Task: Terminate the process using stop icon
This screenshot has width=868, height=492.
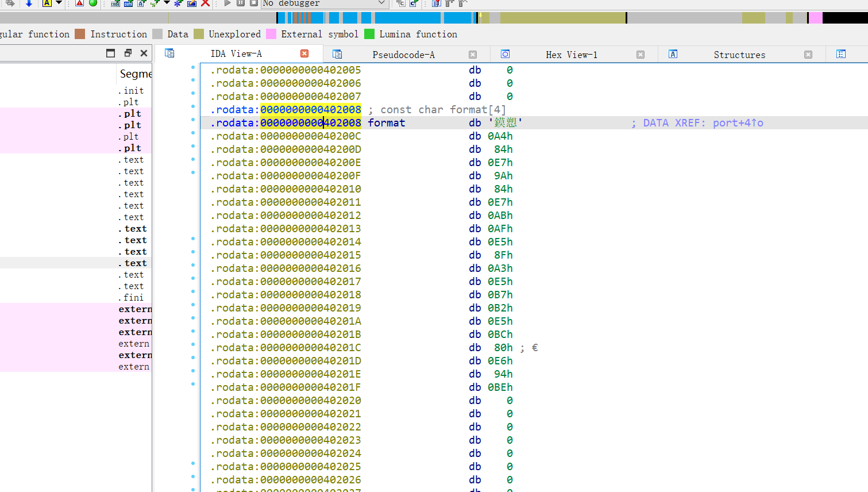Action: pos(254,3)
